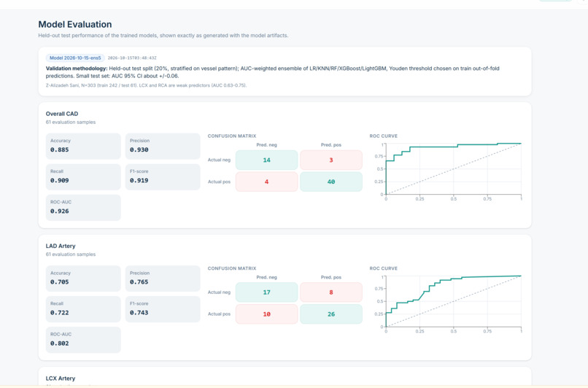Click LAD Artery accuracy value 0.705
Viewport: 588px width, 388px height.
pyautogui.click(x=60, y=282)
